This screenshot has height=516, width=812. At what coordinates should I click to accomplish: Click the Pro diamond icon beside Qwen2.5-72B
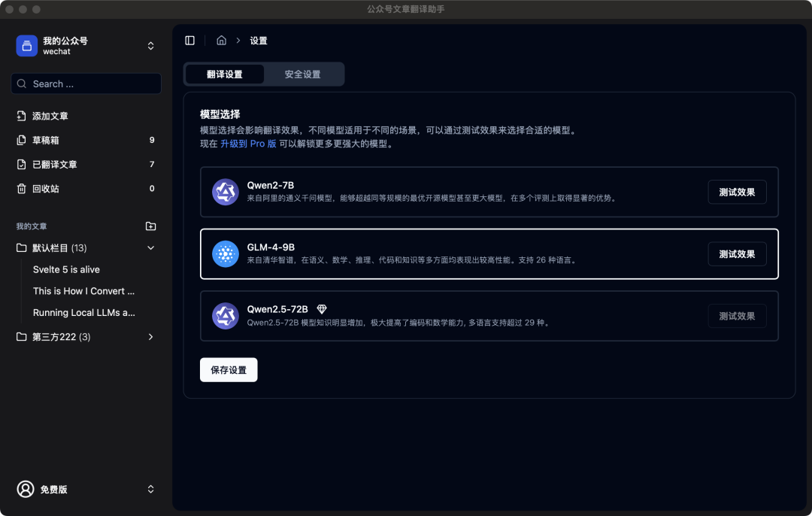coord(322,309)
